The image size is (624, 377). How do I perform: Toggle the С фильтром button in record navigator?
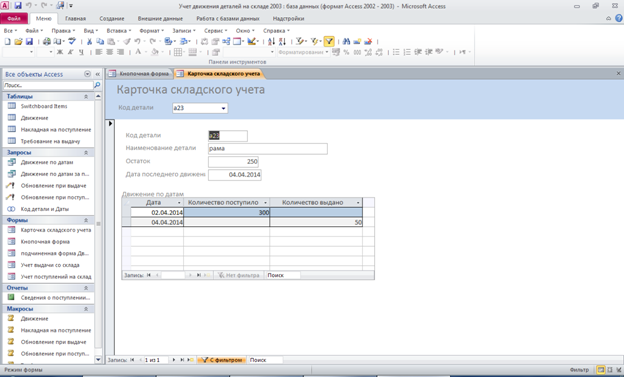pos(222,360)
